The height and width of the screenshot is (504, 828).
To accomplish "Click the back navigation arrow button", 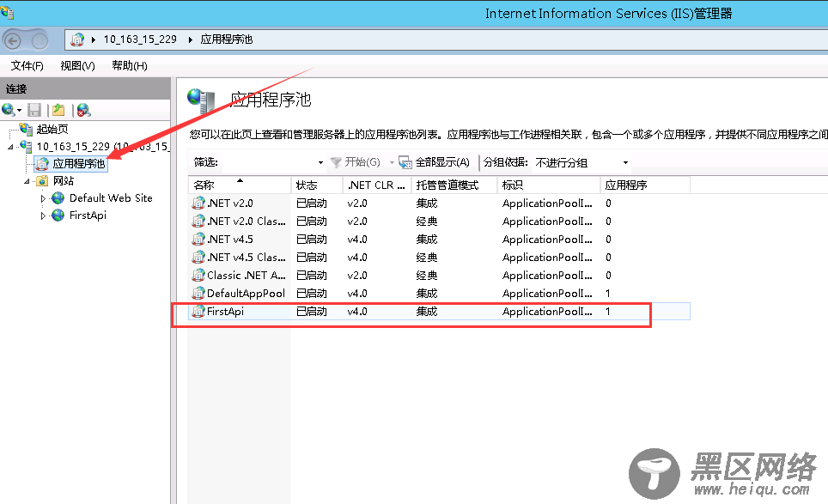I will pyautogui.click(x=13, y=40).
